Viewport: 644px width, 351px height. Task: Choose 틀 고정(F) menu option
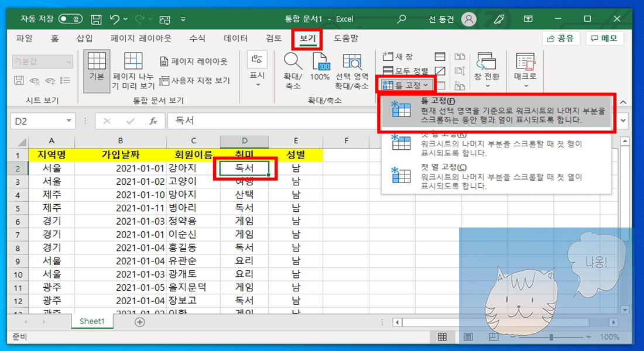click(496, 112)
